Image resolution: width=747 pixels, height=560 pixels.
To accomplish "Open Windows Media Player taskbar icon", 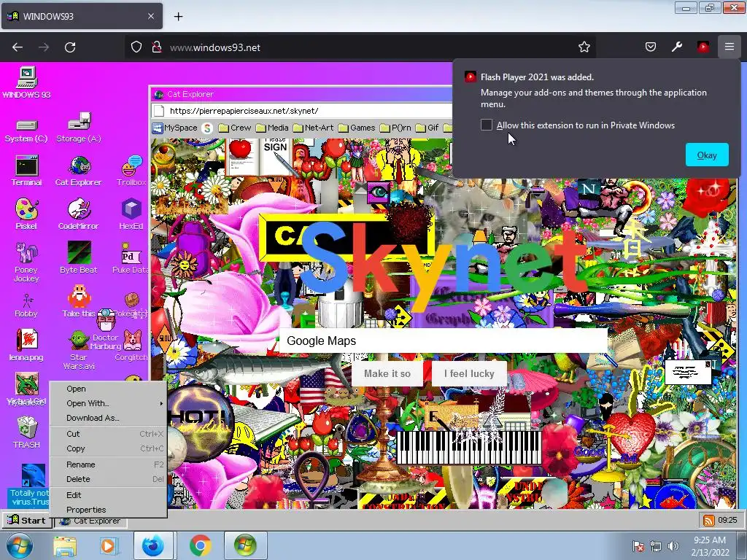I will coord(108,545).
